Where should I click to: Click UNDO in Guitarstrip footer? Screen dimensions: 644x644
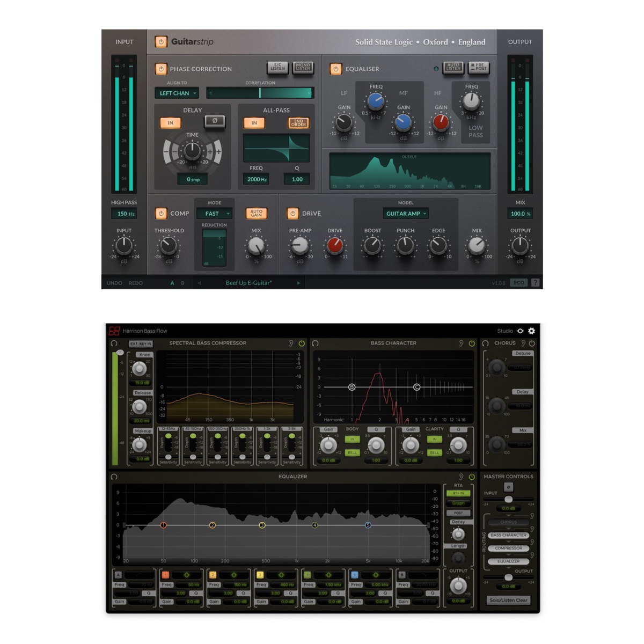(114, 283)
